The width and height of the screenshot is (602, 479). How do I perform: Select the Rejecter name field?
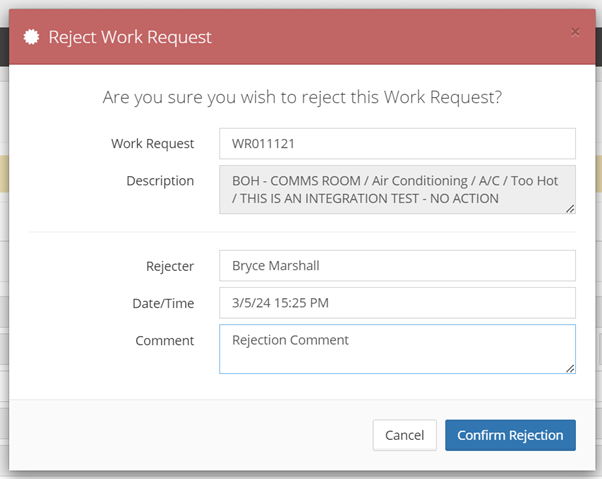397,265
